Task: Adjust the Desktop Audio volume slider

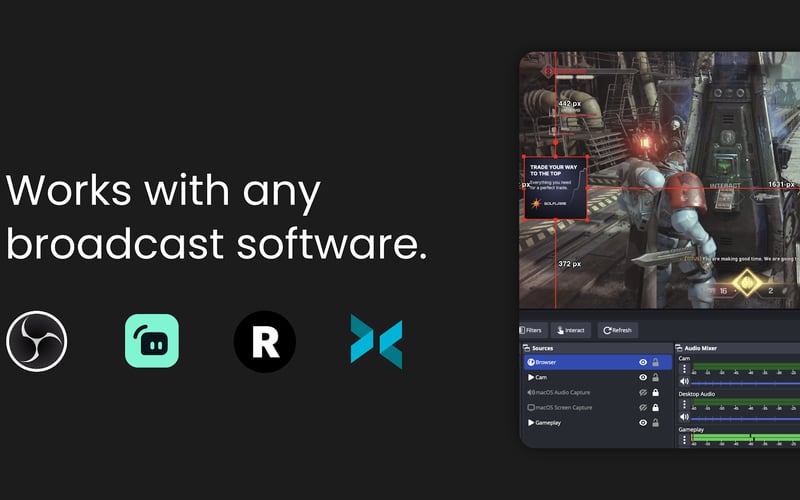Action: [x=745, y=418]
